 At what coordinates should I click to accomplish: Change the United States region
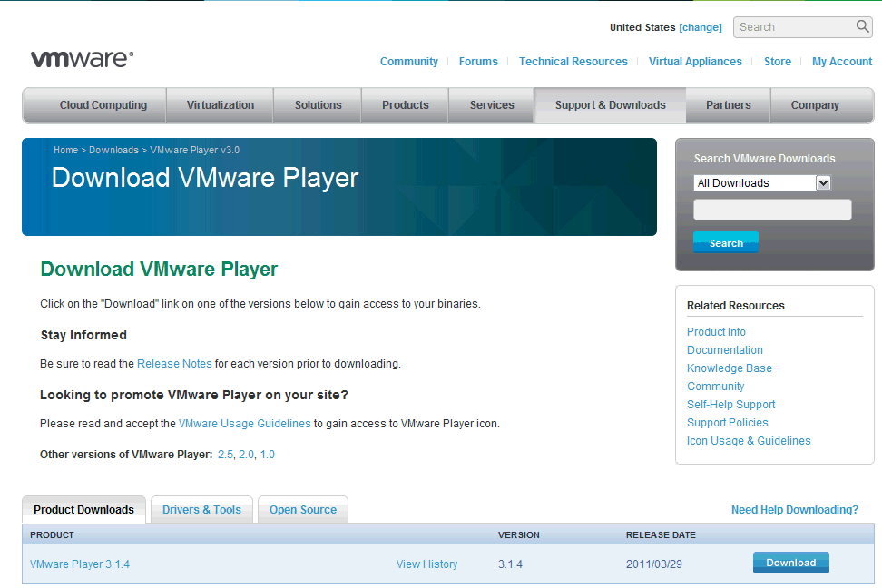coord(701,27)
